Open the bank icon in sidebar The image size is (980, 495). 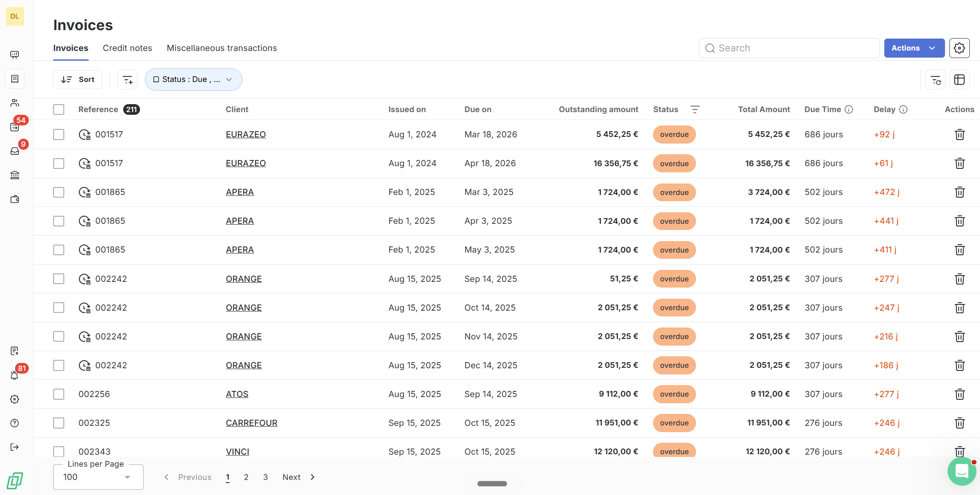click(x=15, y=175)
